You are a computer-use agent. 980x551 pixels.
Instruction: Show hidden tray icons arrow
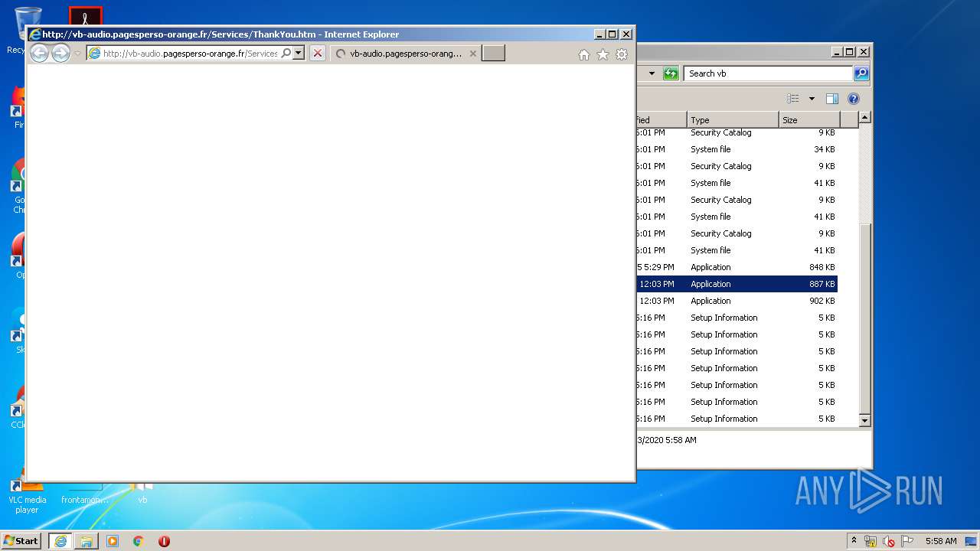click(854, 541)
